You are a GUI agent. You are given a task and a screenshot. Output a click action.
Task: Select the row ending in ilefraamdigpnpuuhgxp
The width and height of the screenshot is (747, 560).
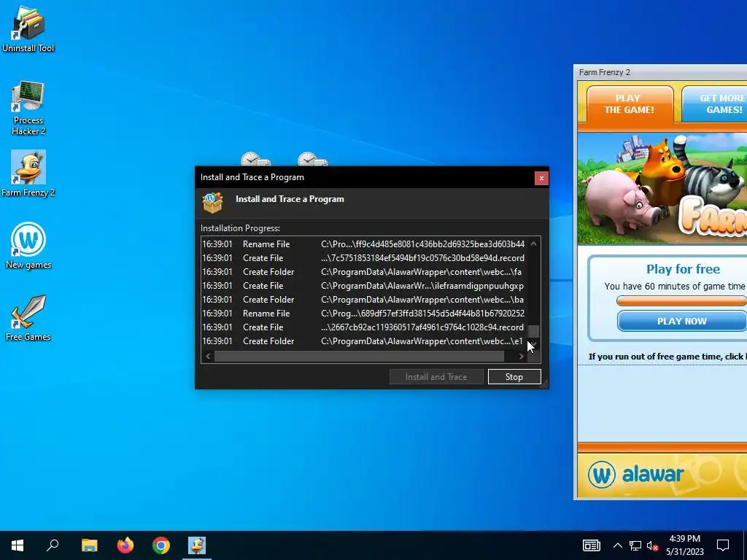point(364,286)
